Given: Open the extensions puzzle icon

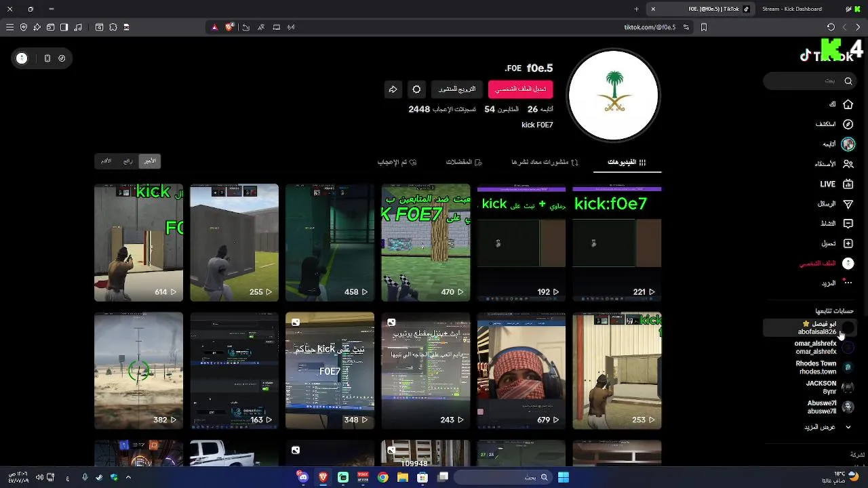Looking at the screenshot, I should 113,27.
